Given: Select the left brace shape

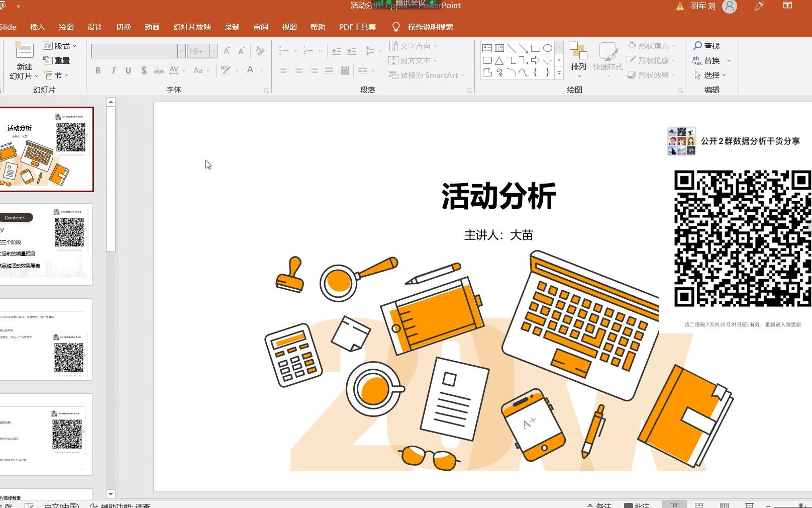Looking at the screenshot, I should point(536,72).
